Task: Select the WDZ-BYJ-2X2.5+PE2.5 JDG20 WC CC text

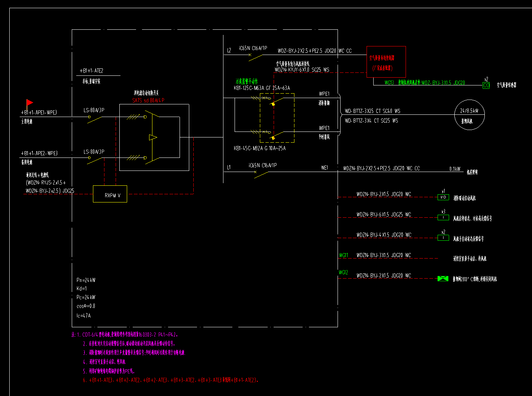Action: [x=315, y=51]
